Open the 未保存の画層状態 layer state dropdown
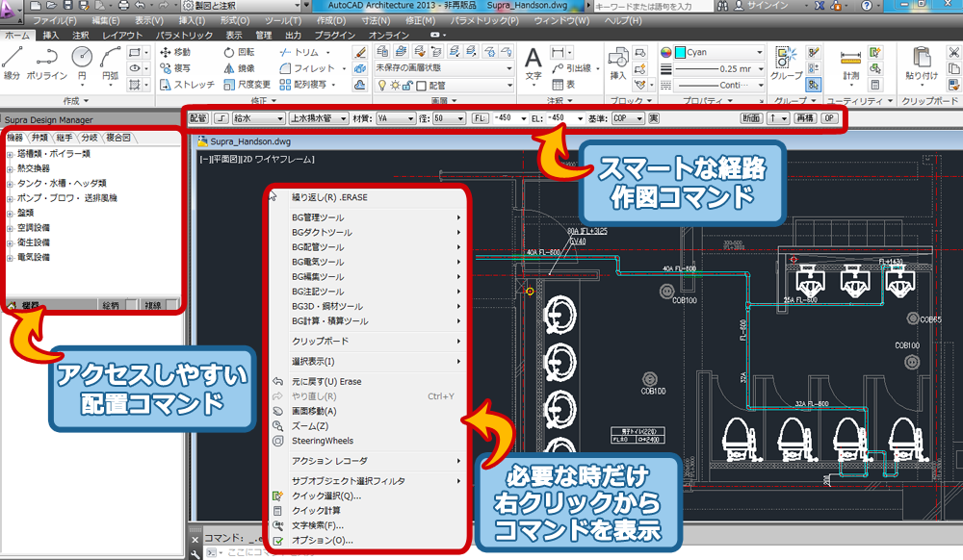Screen dimensions: 963x560 [444, 68]
